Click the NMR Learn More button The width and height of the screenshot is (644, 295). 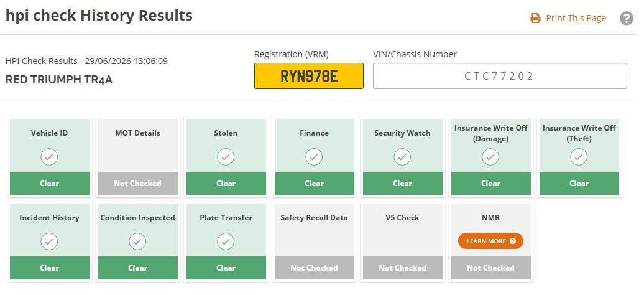coord(491,241)
